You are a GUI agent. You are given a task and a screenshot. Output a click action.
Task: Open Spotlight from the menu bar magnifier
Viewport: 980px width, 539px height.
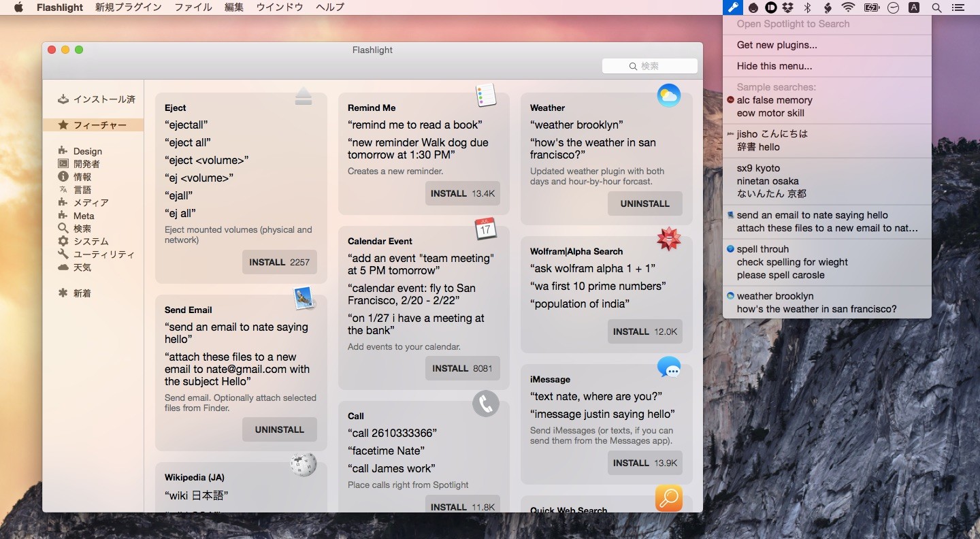(936, 7)
